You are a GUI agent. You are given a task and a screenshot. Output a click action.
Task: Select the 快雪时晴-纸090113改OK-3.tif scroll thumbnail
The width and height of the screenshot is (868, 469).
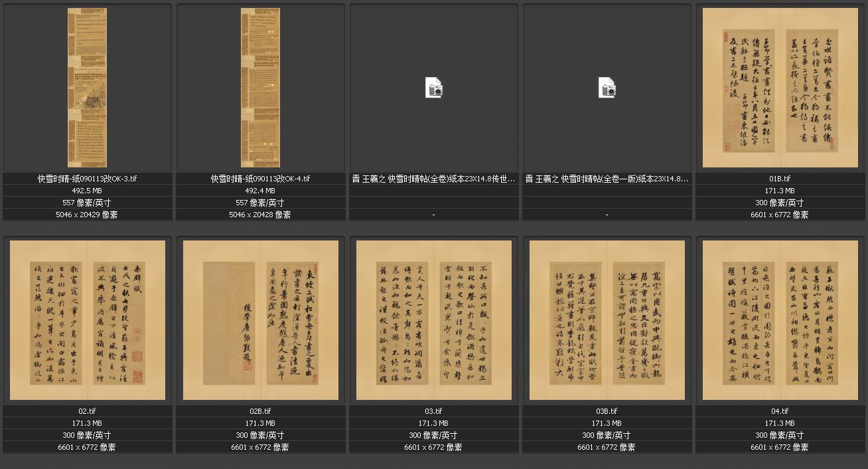[x=87, y=88]
